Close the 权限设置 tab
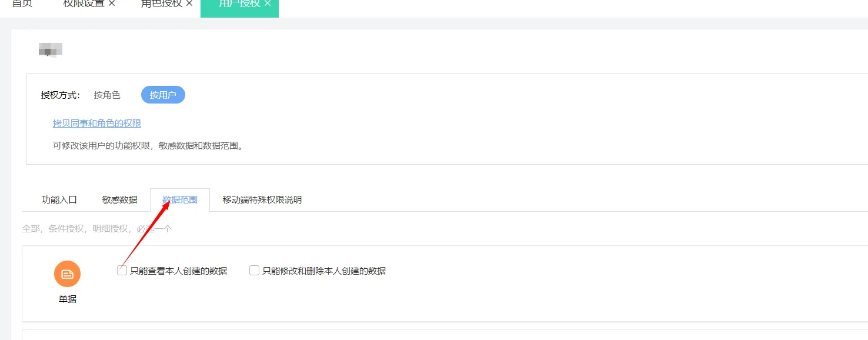The height and width of the screenshot is (340, 868). 112,4
